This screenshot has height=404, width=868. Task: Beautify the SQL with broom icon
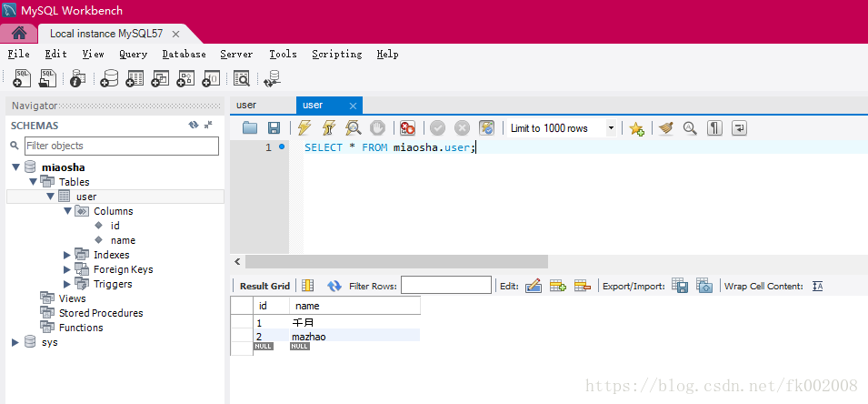click(666, 128)
